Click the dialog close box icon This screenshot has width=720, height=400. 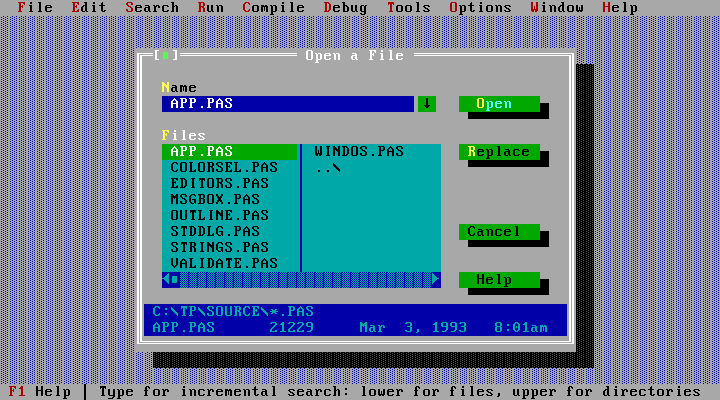coord(166,56)
